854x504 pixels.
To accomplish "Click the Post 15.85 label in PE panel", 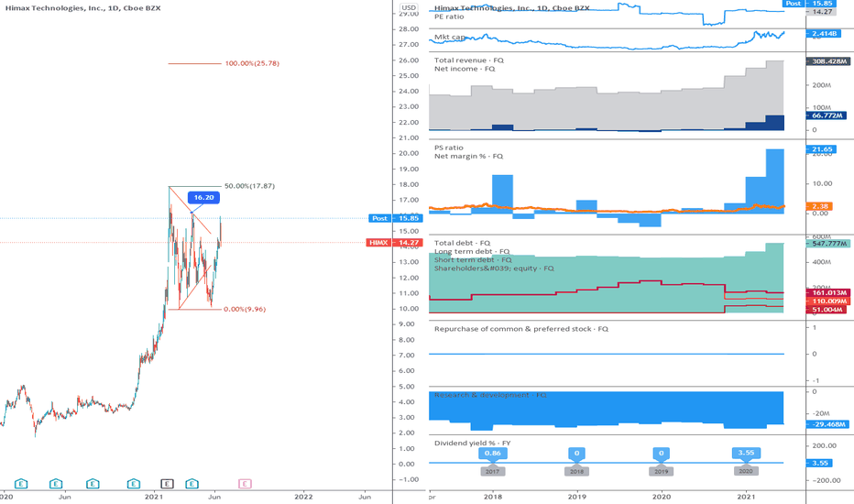I will click(x=808, y=4).
